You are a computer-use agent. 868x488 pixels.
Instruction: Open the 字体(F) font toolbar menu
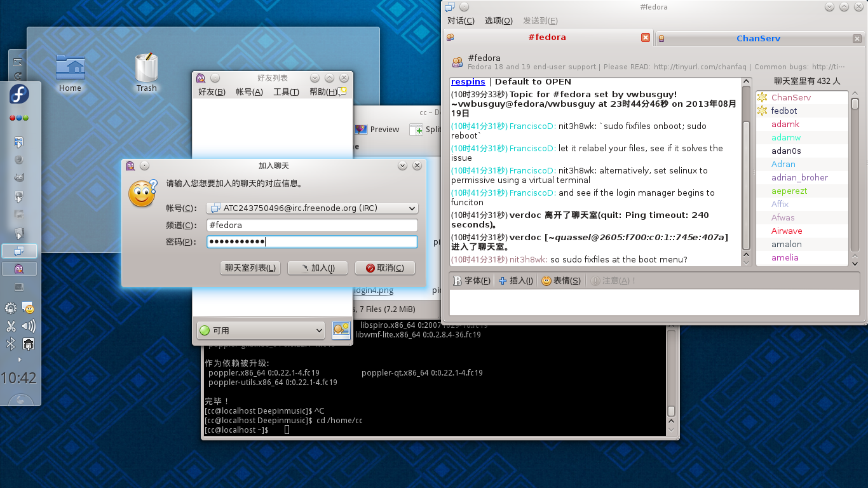(x=472, y=280)
